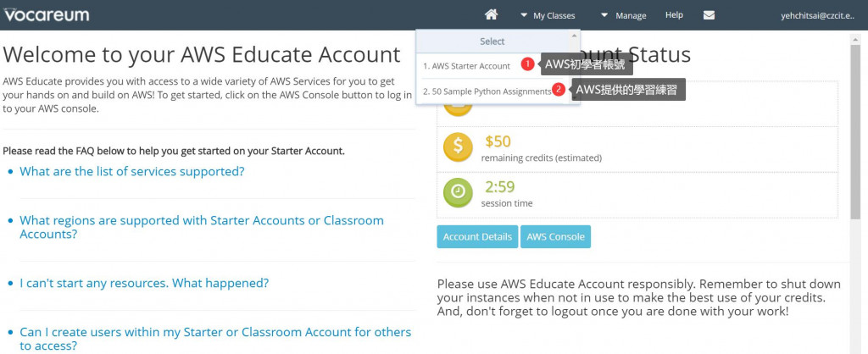Click the up arrow in Select list

click(x=574, y=36)
